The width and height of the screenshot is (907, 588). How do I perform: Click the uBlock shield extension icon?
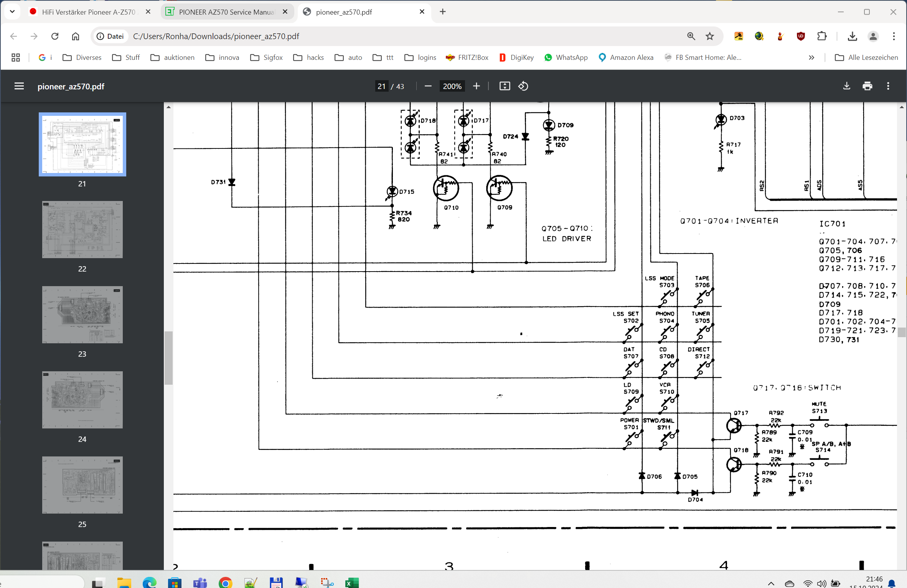801,36
